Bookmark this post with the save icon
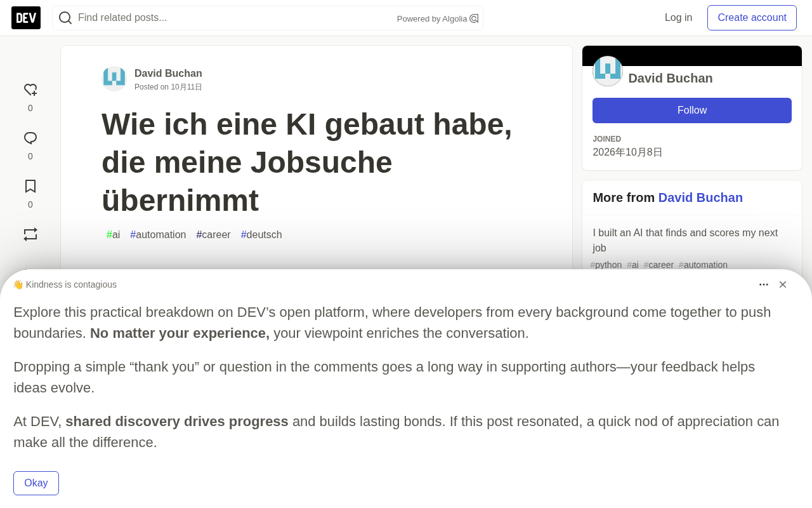This screenshot has height=508, width=812. (30, 186)
